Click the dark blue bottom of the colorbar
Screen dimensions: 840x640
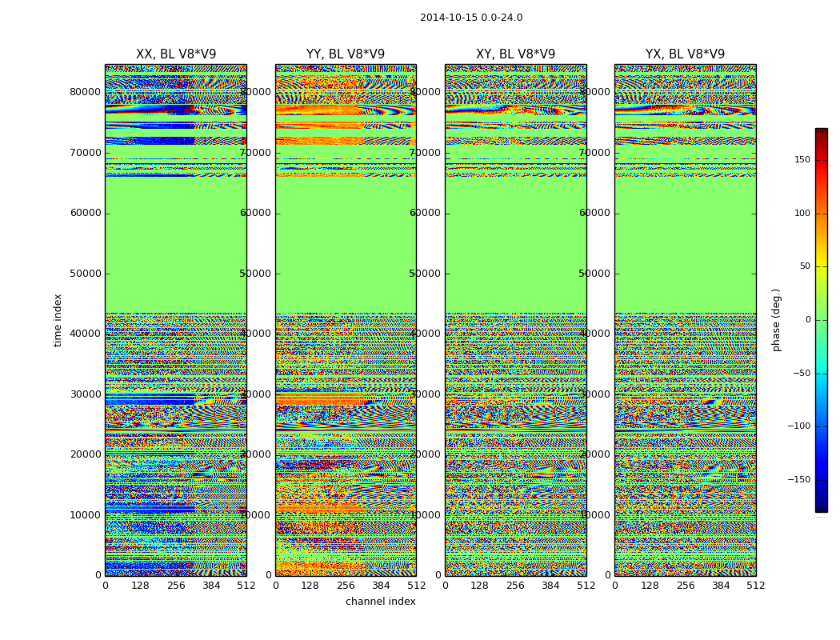pyautogui.click(x=821, y=506)
